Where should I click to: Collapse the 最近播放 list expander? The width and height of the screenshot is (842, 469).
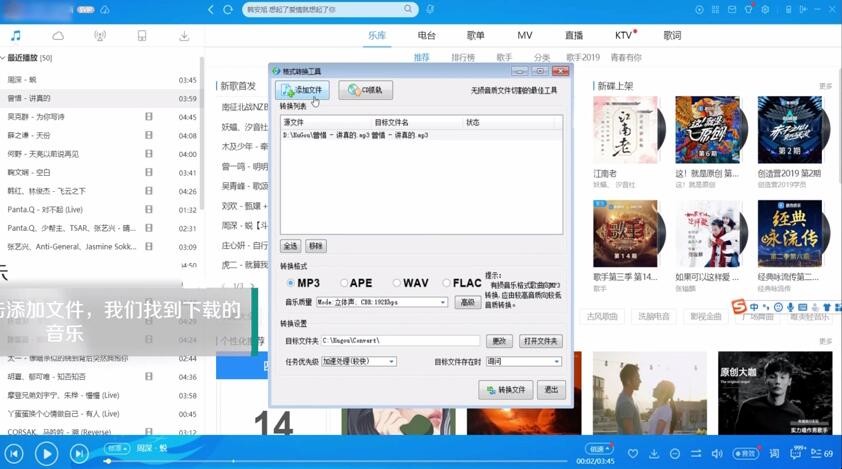point(3,57)
